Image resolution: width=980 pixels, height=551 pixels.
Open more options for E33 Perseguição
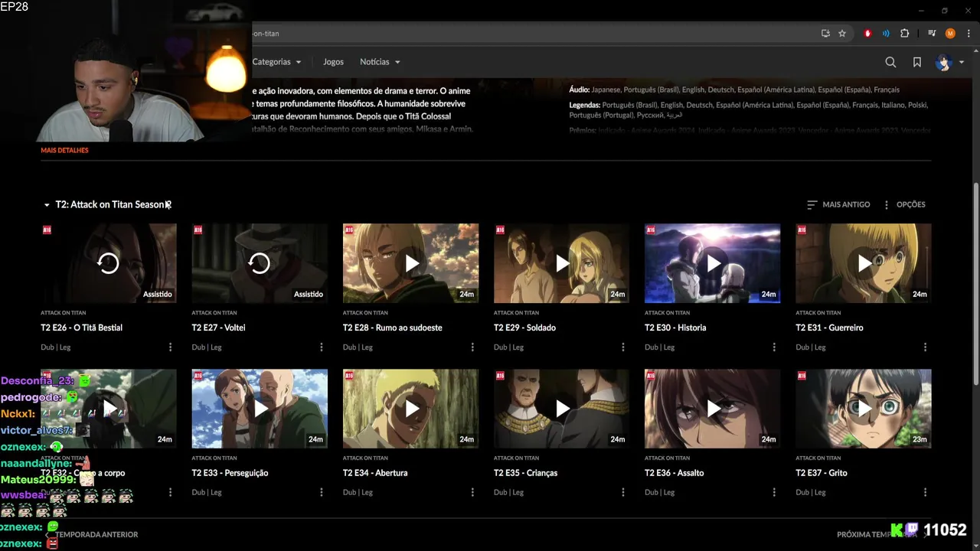click(x=321, y=493)
